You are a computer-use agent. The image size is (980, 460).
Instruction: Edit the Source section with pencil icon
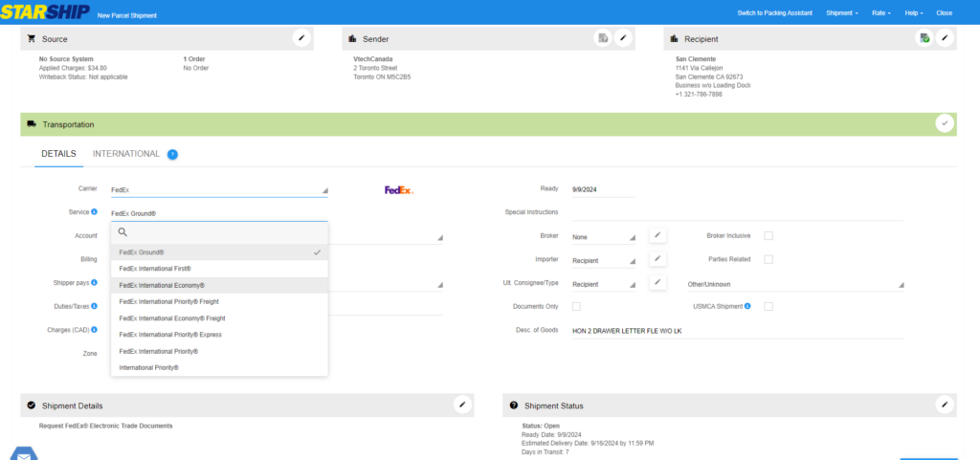tap(301, 38)
